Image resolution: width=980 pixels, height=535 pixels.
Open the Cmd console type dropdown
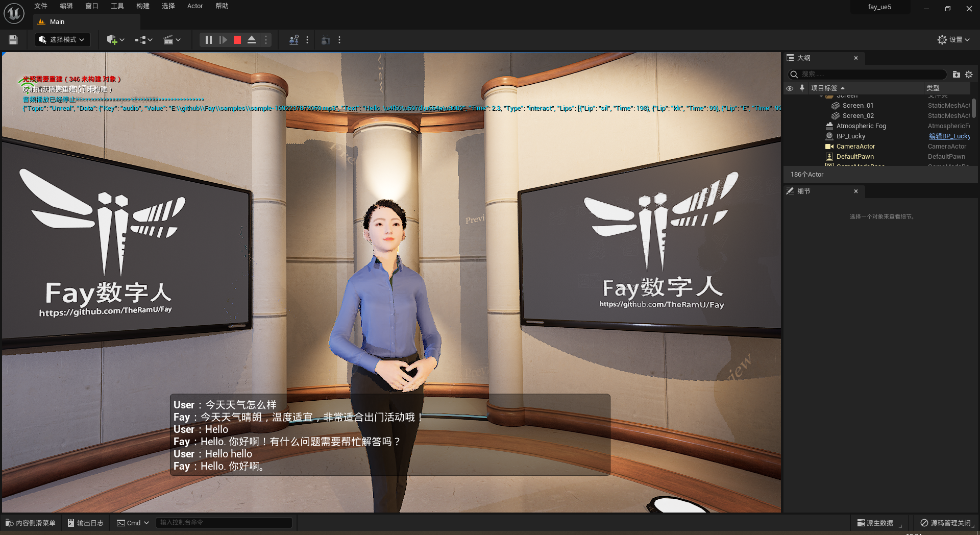pyautogui.click(x=133, y=523)
